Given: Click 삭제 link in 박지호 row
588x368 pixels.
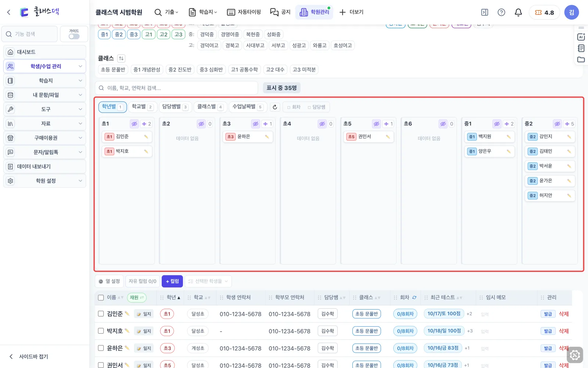Looking at the screenshot, I should pos(564,331).
